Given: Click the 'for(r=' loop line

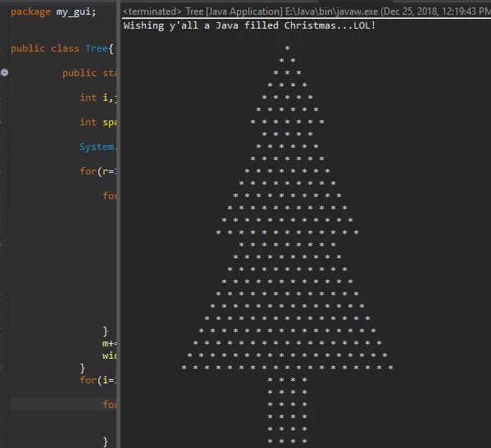Looking at the screenshot, I should pos(98,171).
